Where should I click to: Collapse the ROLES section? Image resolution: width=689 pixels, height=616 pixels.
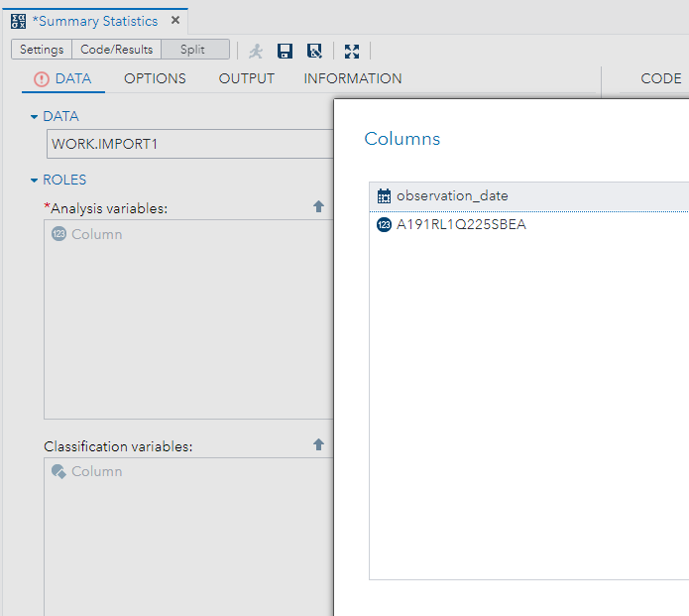pyautogui.click(x=35, y=181)
